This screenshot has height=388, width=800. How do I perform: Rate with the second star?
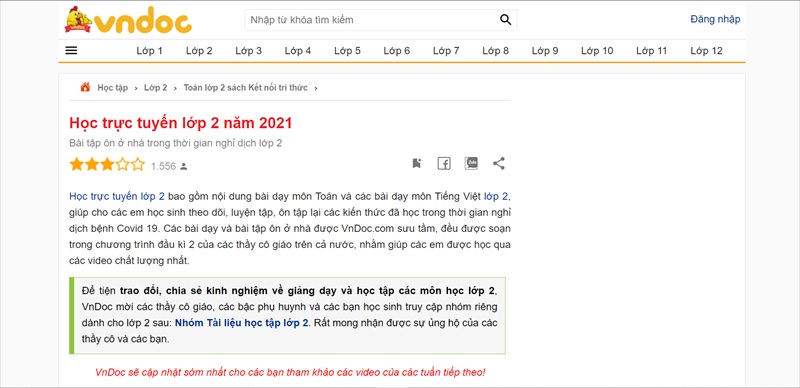click(x=92, y=164)
